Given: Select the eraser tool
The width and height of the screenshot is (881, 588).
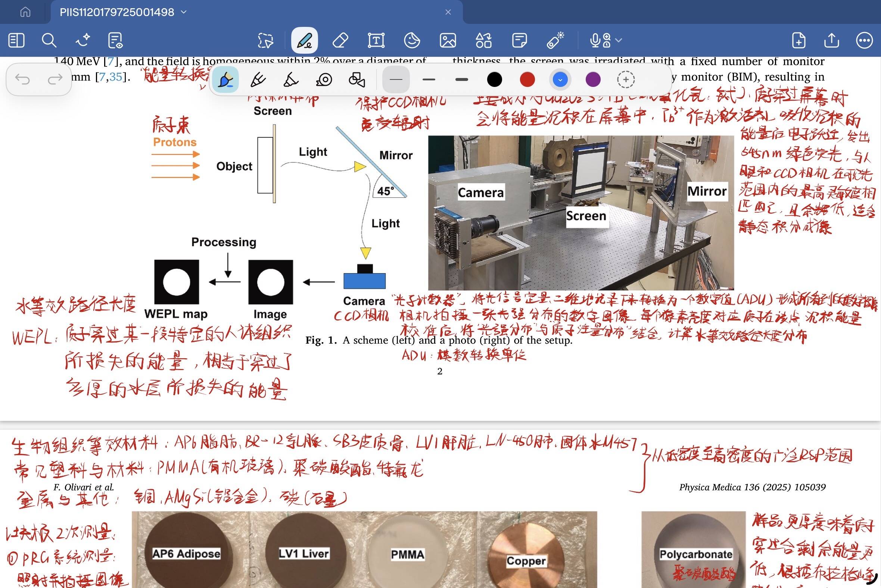Looking at the screenshot, I should click(340, 41).
